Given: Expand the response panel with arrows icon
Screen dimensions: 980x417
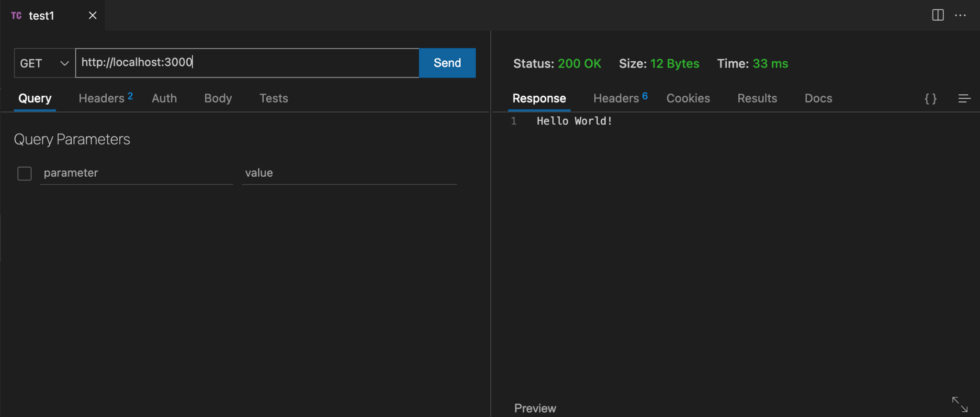Looking at the screenshot, I should pos(959,404).
